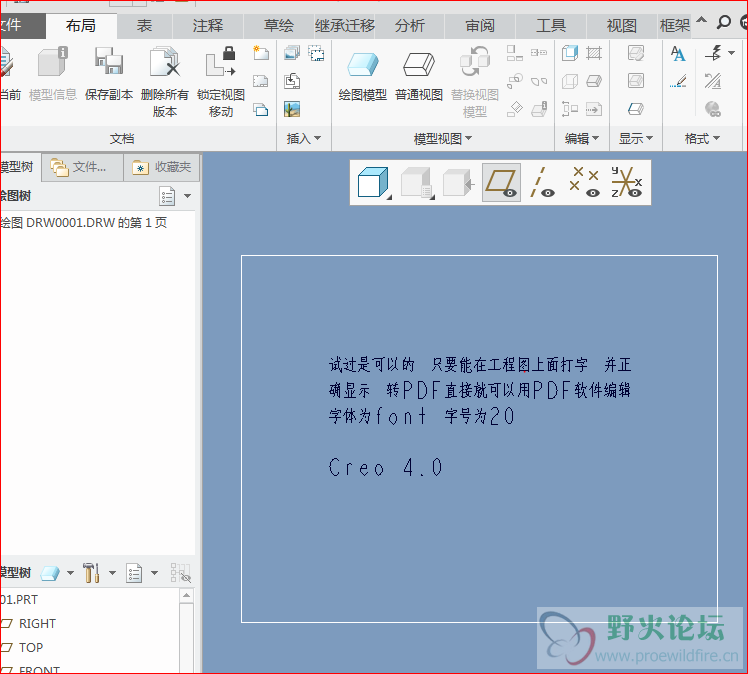
Task: Click the new sheet icon with star
Action: (x=260, y=52)
